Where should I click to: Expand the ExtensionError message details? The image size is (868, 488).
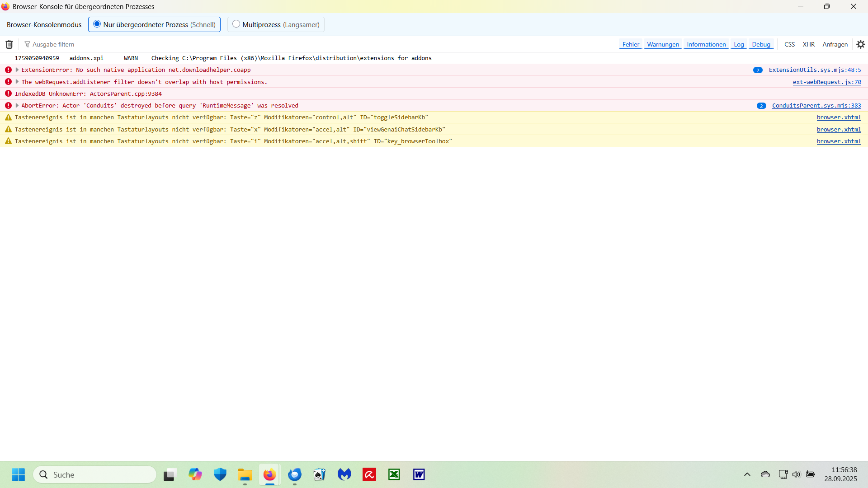pos(17,70)
